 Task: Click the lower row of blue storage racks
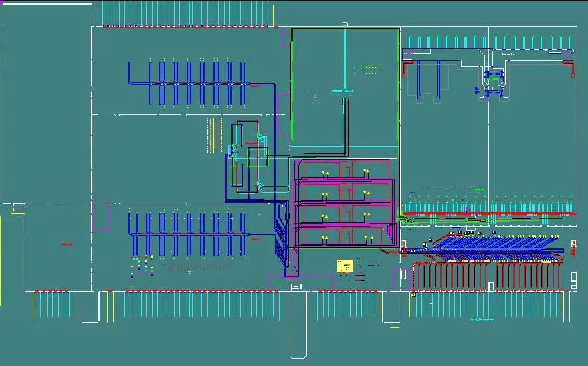tap(189, 234)
